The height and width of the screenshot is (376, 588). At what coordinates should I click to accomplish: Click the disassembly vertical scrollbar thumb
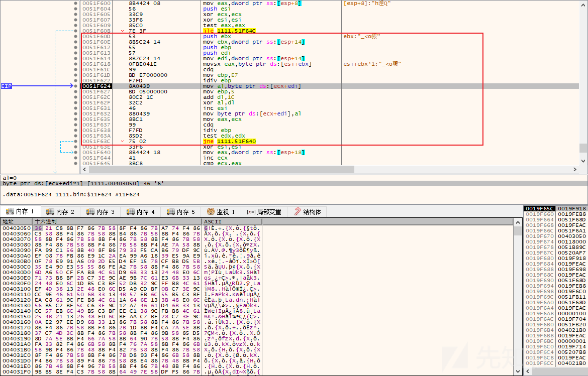[x=583, y=148]
